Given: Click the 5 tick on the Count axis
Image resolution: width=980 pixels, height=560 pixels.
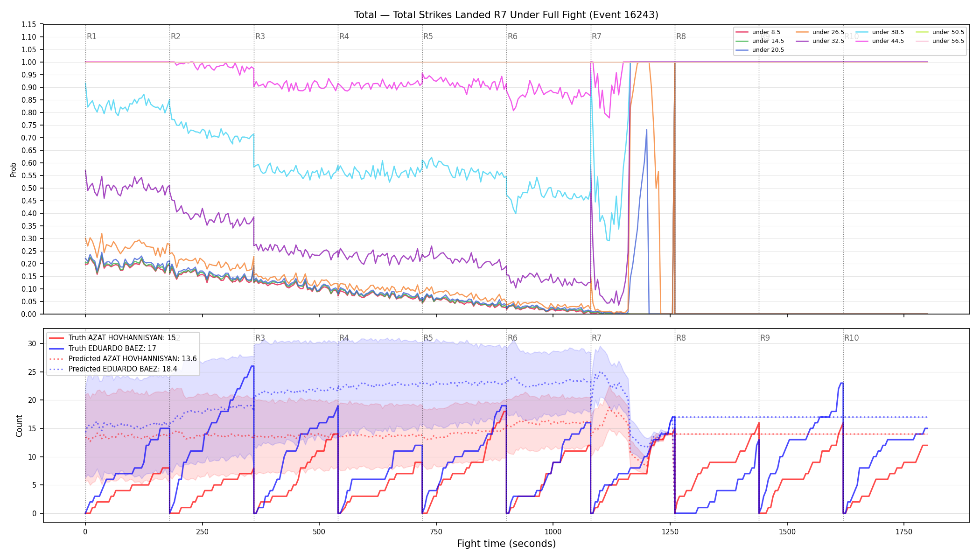Looking at the screenshot, I should tap(34, 485).
